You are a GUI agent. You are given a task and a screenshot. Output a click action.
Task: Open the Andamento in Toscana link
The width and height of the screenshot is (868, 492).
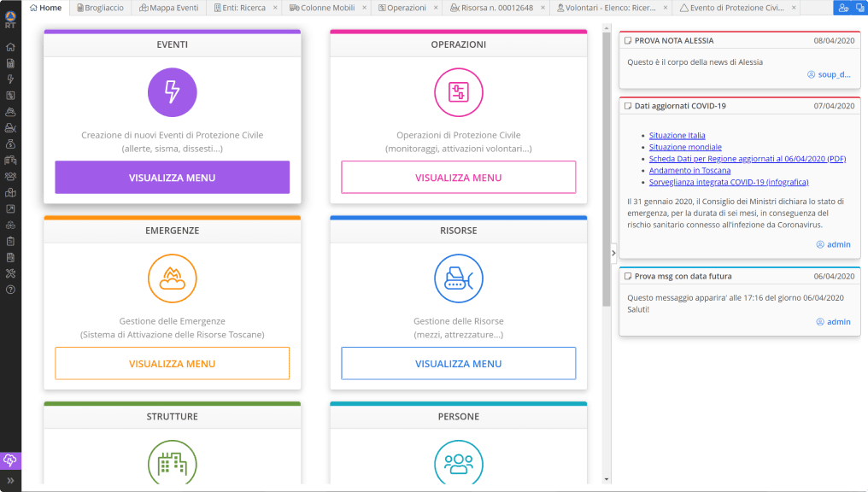[689, 171]
